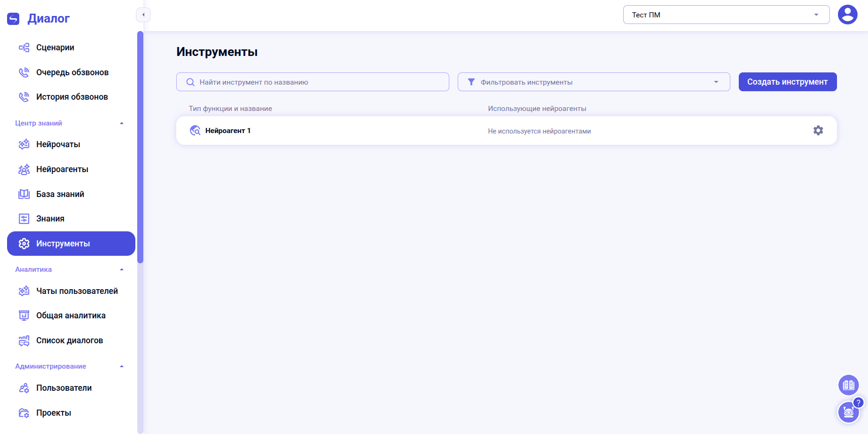Image resolution: width=868 pixels, height=434 pixels.
Task: Go to Проекты page
Action: pyautogui.click(x=71, y=413)
